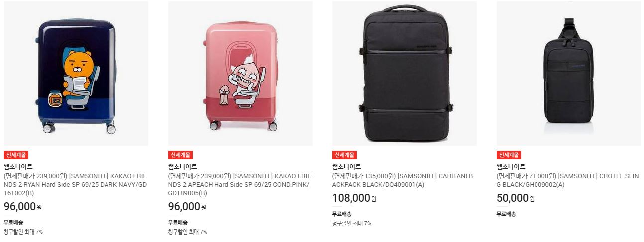Viewport: 644px width, 242px height.
Task: View the black Crotel sling bag photo
Action: click(569, 74)
